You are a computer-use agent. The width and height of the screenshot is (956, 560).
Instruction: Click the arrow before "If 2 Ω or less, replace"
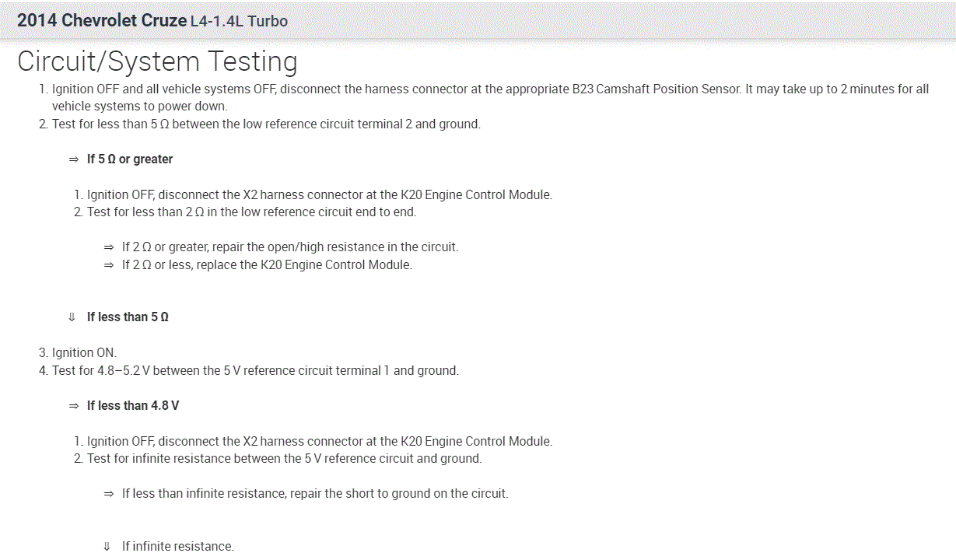(x=108, y=265)
